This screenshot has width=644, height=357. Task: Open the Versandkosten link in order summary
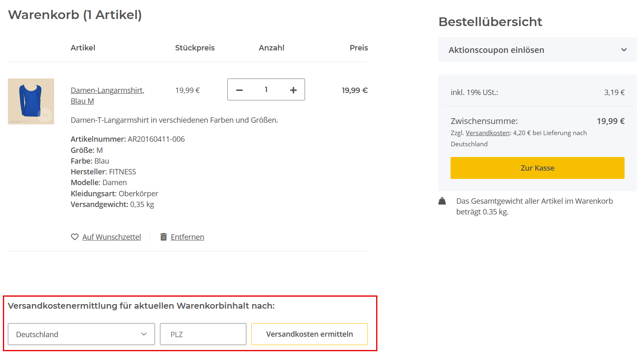488,133
